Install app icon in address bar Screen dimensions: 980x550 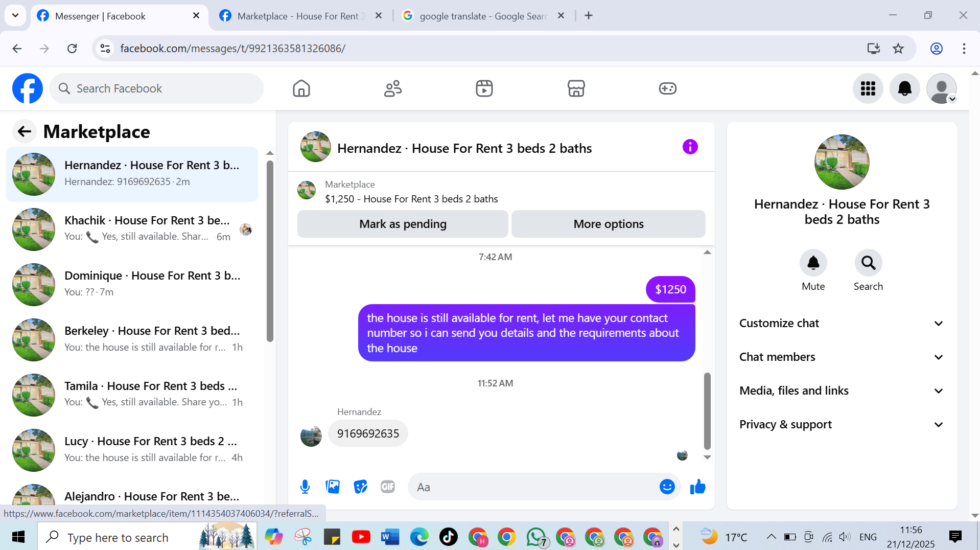[x=873, y=49]
